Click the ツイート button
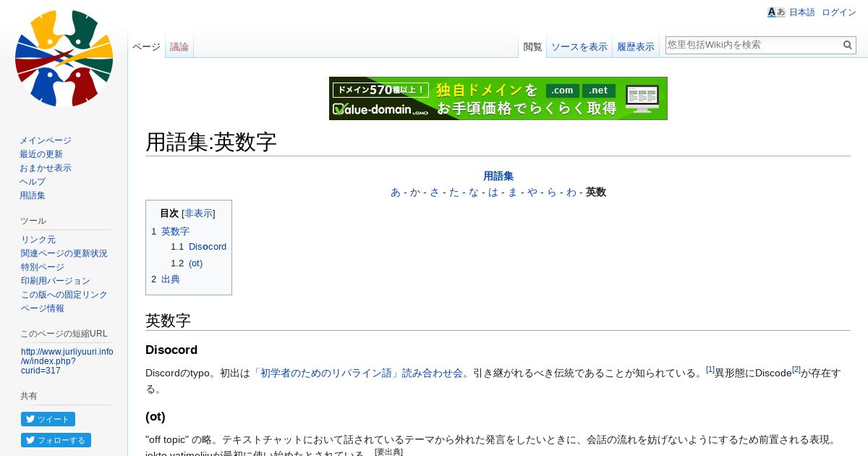868x456 pixels. click(48, 419)
